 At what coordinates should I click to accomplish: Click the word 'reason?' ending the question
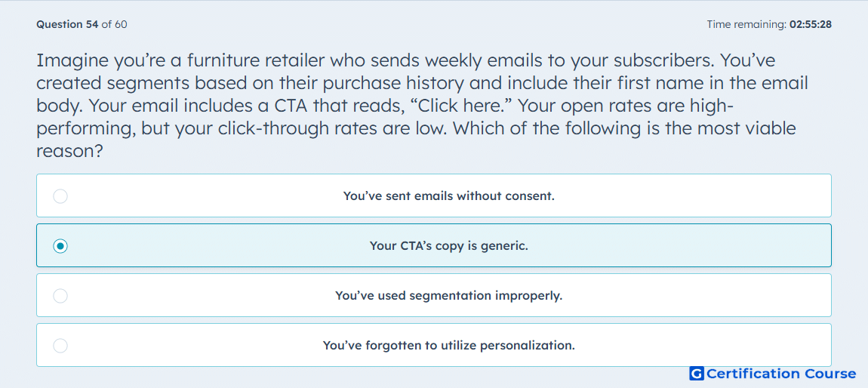(69, 151)
